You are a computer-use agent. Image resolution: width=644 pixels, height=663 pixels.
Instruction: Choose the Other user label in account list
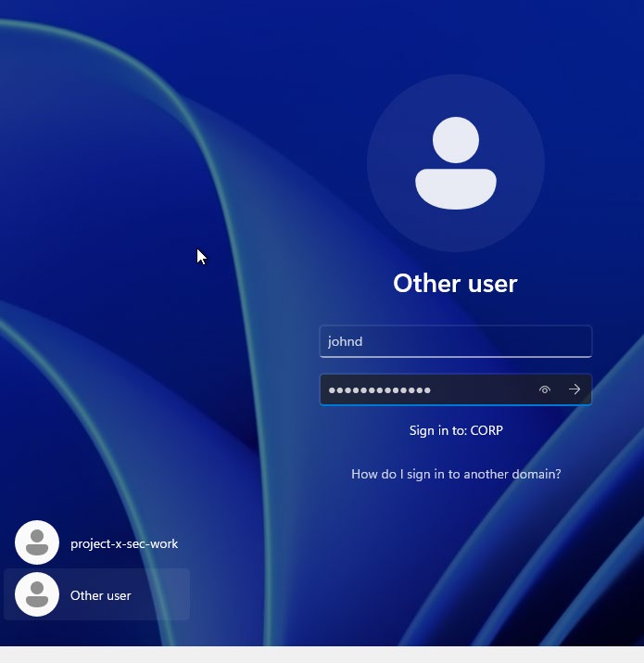point(101,596)
